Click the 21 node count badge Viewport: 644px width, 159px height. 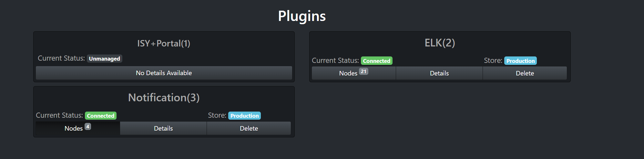click(x=363, y=72)
